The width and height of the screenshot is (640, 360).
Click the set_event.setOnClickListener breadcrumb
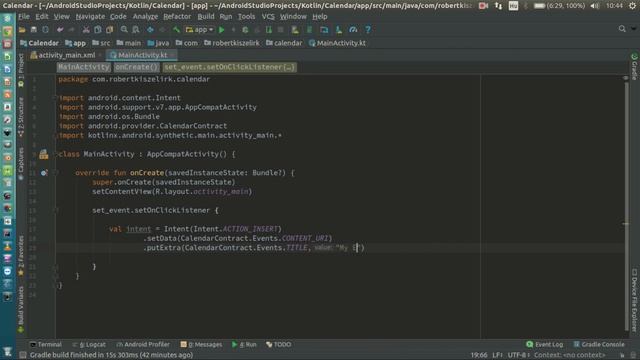click(x=229, y=67)
